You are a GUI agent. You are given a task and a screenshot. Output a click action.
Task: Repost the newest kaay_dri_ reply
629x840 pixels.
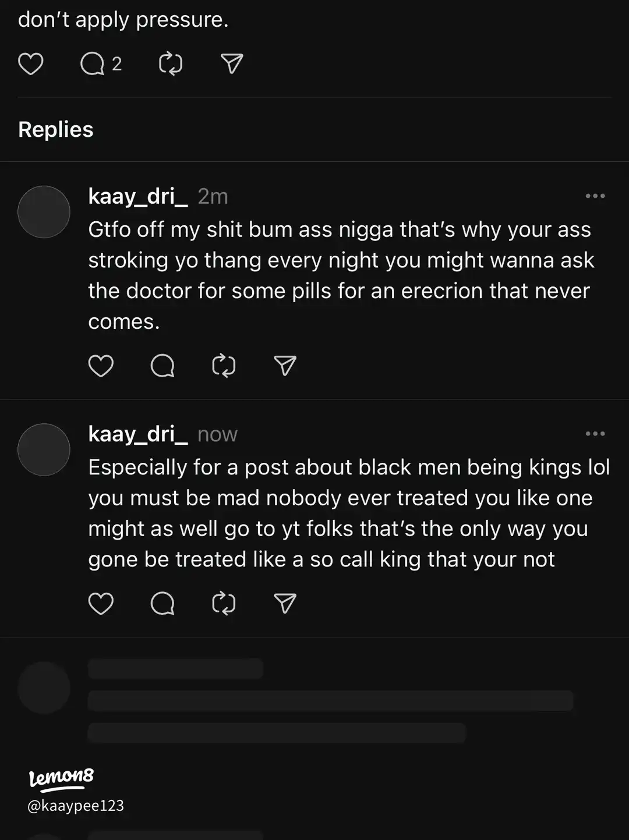224,604
